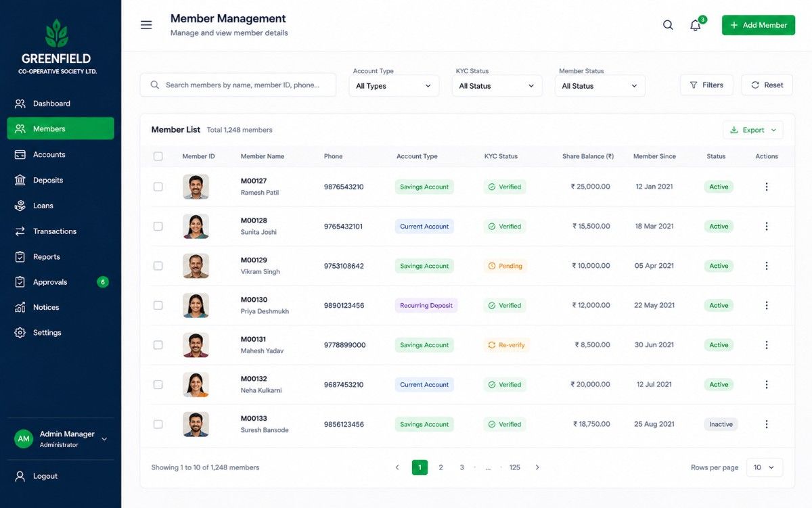This screenshot has width=812, height=508.
Task: Go to page 2
Action: point(441,467)
